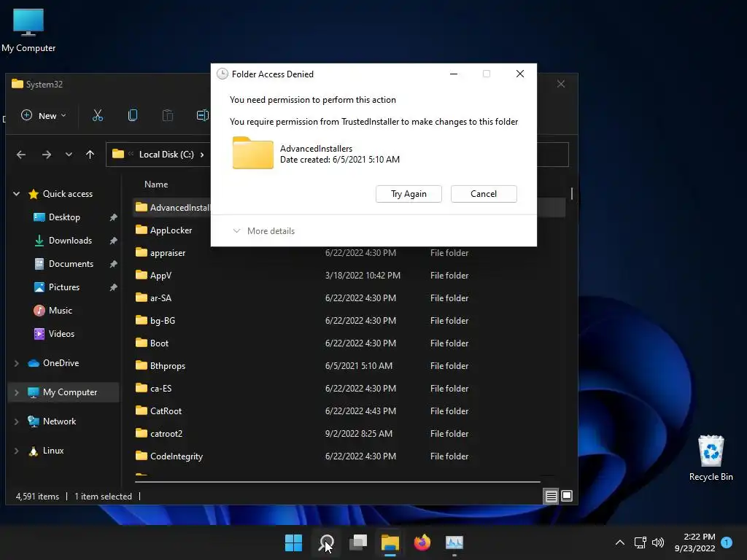Expand More details in the dialog
This screenshot has width=747, height=560.
coord(263,231)
